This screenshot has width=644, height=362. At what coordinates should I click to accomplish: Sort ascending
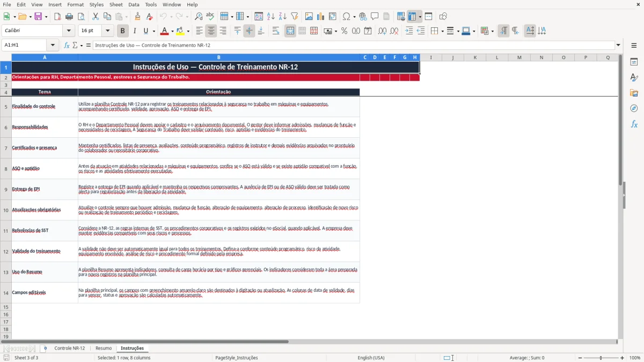point(270,17)
